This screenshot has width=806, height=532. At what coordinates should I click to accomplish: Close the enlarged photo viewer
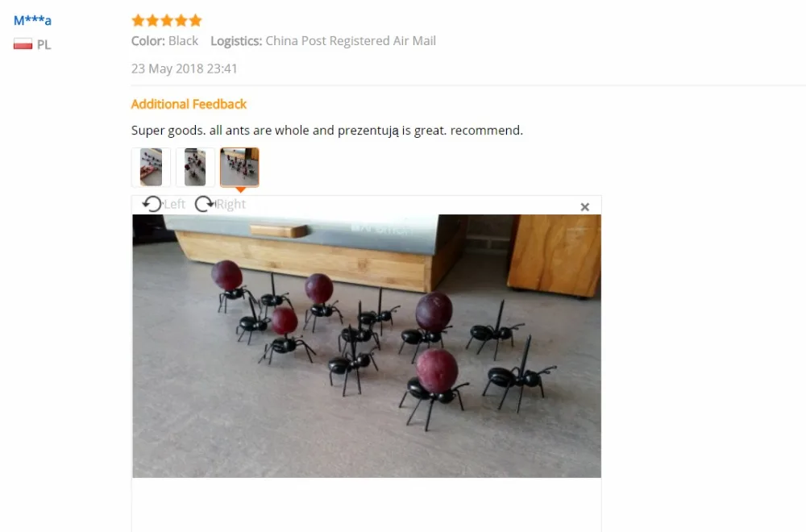click(585, 206)
